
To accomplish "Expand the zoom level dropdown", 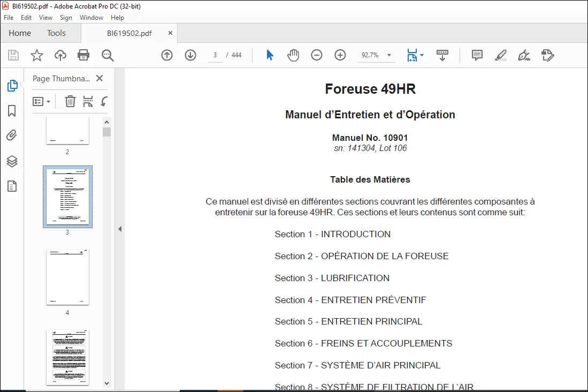I will coord(390,55).
